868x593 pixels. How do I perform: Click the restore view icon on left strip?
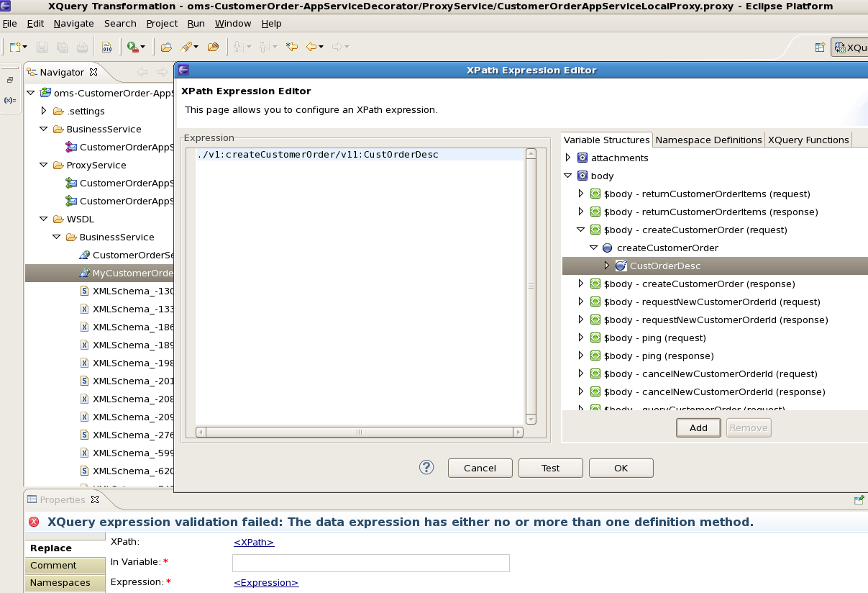[10, 81]
